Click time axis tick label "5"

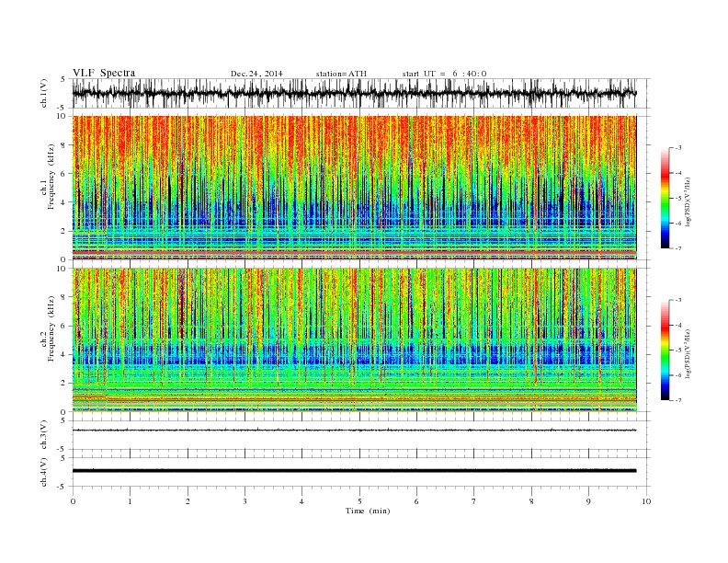click(359, 501)
